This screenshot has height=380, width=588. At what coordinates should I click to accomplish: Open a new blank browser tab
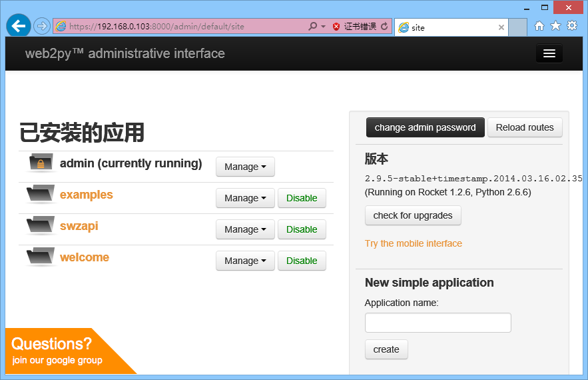point(517,27)
